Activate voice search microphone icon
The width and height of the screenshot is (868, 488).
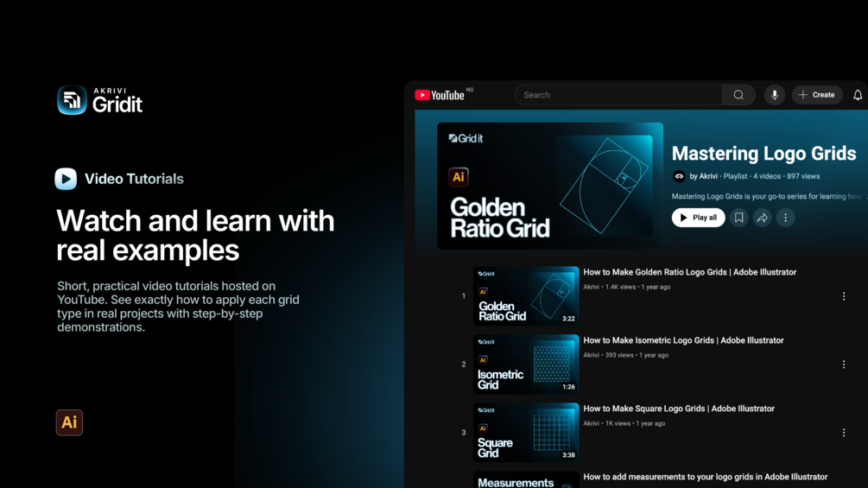click(775, 95)
